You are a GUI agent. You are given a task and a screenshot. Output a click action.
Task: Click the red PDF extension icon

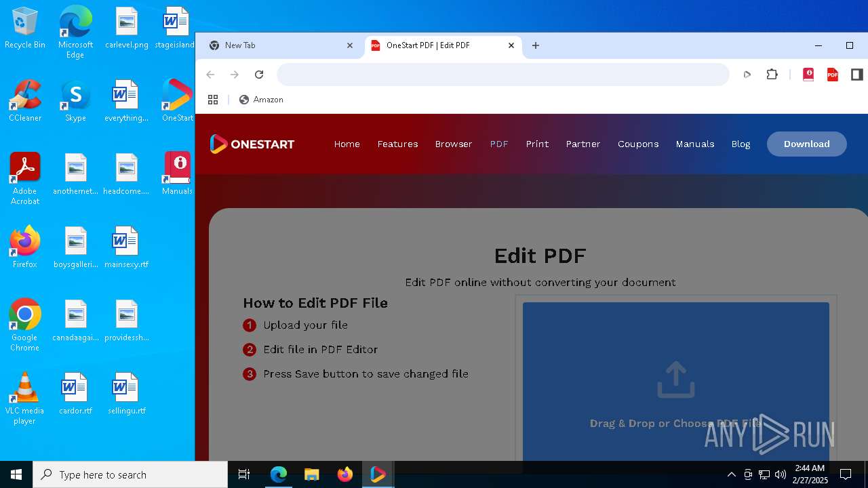[x=833, y=75]
